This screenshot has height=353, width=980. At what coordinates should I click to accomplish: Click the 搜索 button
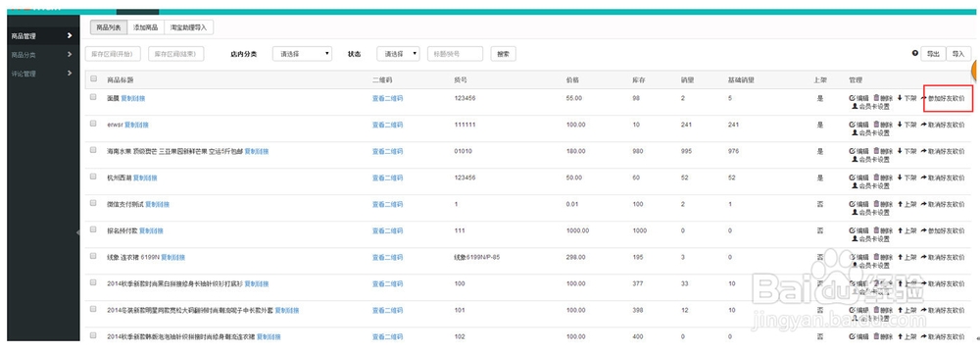click(503, 54)
